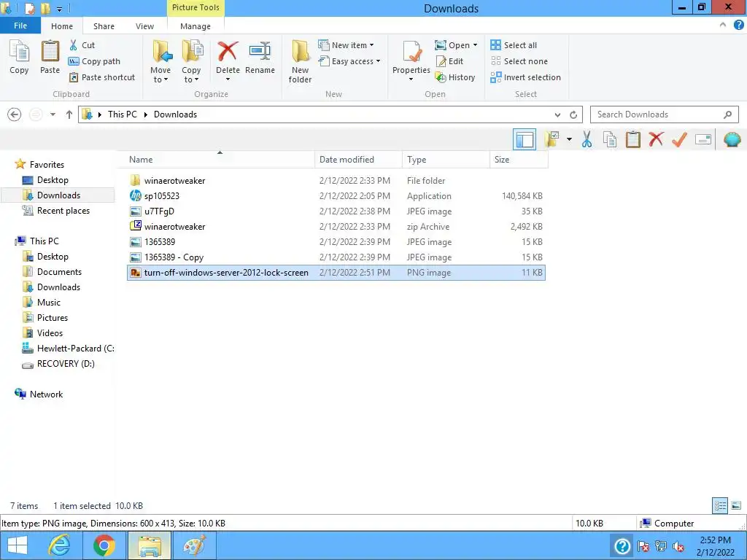Viewport: 747px width, 560px height.
Task: Click the clipboard paste icon in secondary toolbar
Action: (x=632, y=139)
